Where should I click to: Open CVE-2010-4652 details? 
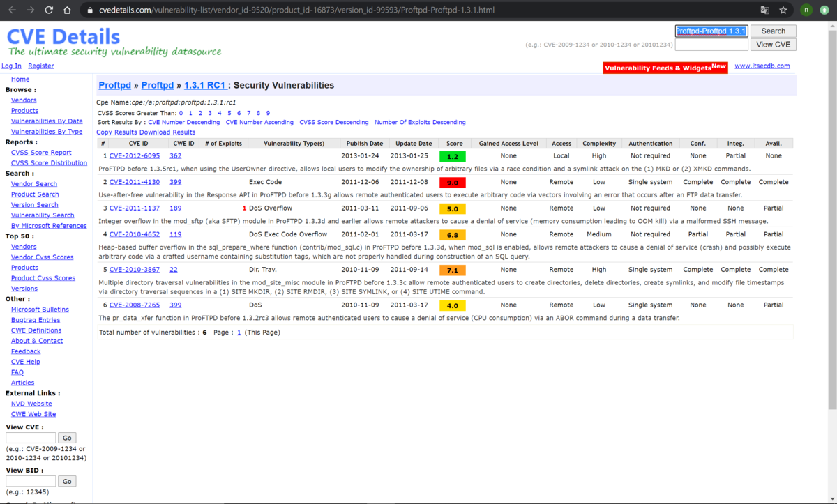pos(135,234)
